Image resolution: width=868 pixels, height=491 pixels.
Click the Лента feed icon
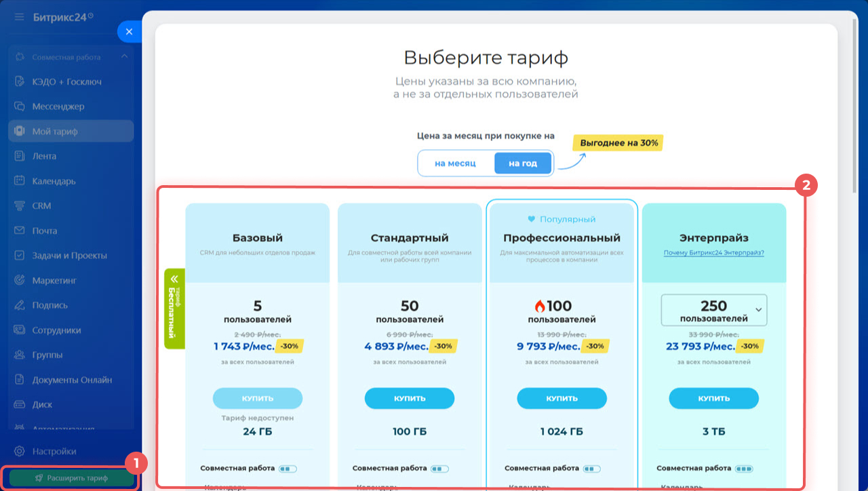click(20, 156)
